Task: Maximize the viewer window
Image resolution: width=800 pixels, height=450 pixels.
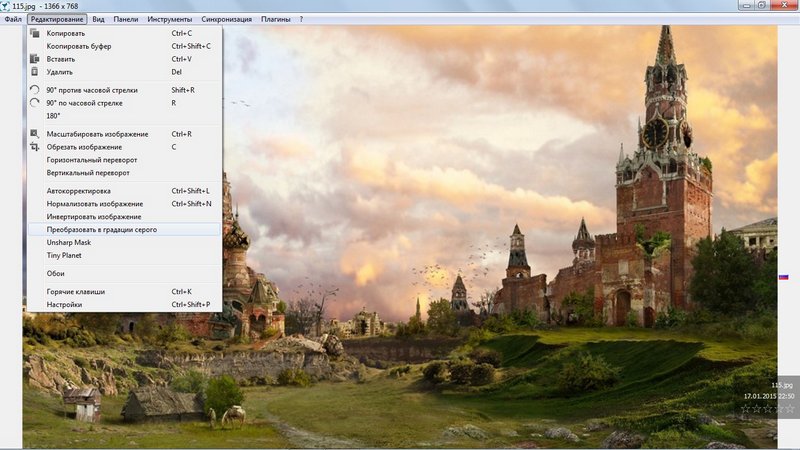Action: [x=762, y=5]
